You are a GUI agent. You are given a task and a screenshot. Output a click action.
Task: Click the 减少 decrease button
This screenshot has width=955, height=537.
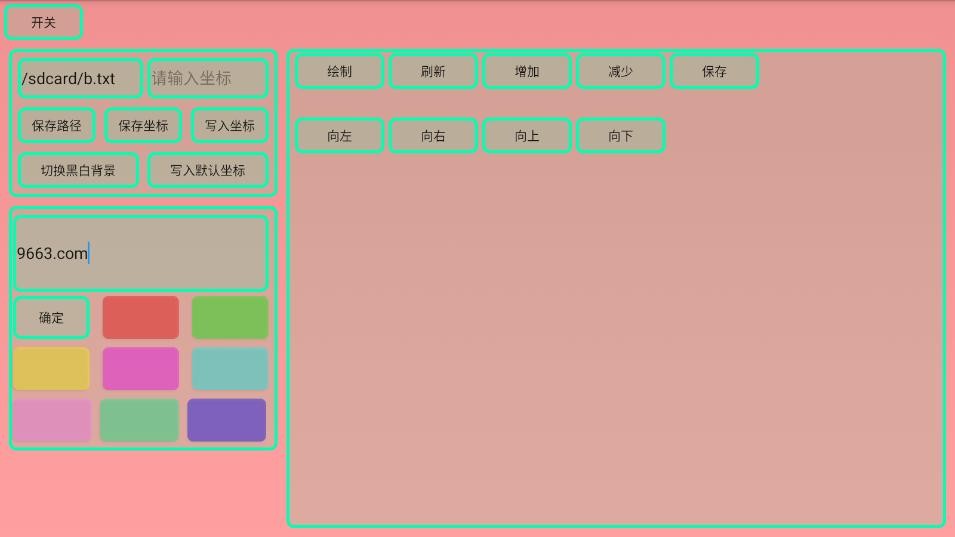pyautogui.click(x=620, y=72)
